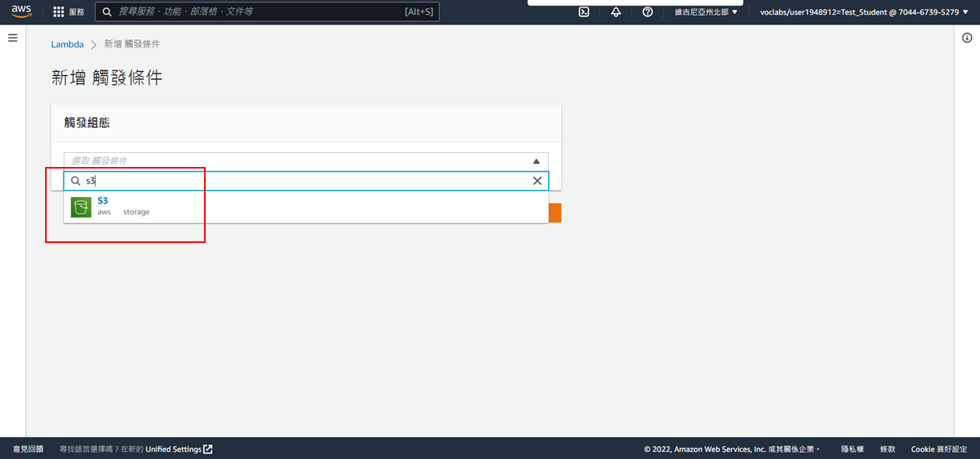Open the 隱私權 privacy link
This screenshot has height=459, width=980.
coord(852,449)
